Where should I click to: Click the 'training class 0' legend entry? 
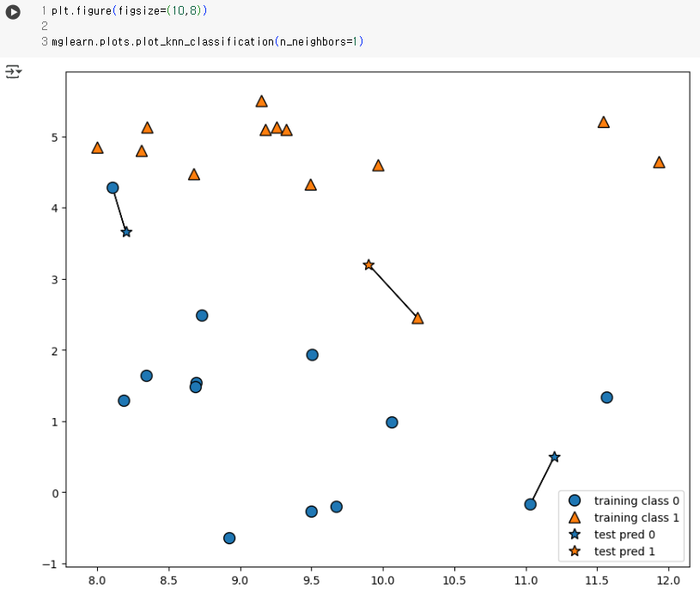click(624, 500)
